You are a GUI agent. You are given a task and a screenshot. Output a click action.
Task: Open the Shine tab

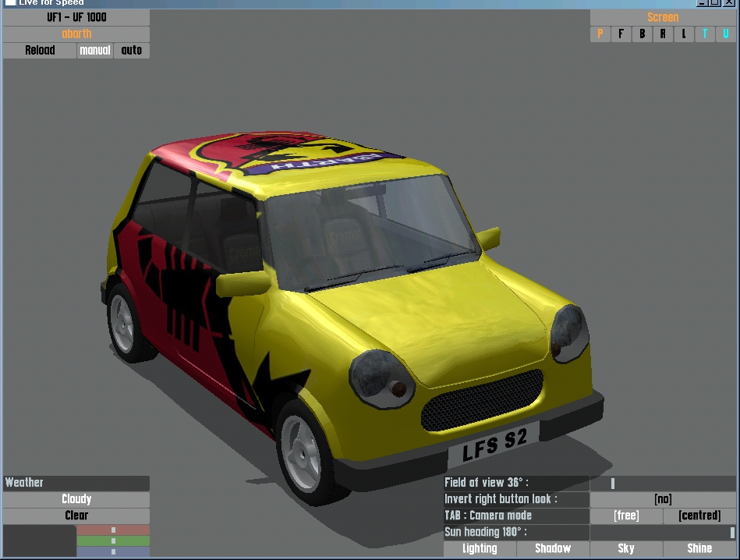699,548
